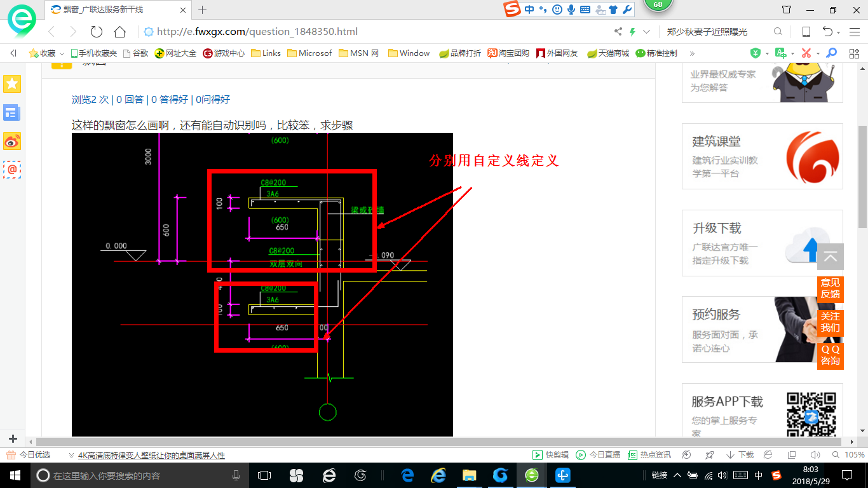Click the 0 答得好 link
This screenshot has height=488, width=868.
click(x=170, y=99)
